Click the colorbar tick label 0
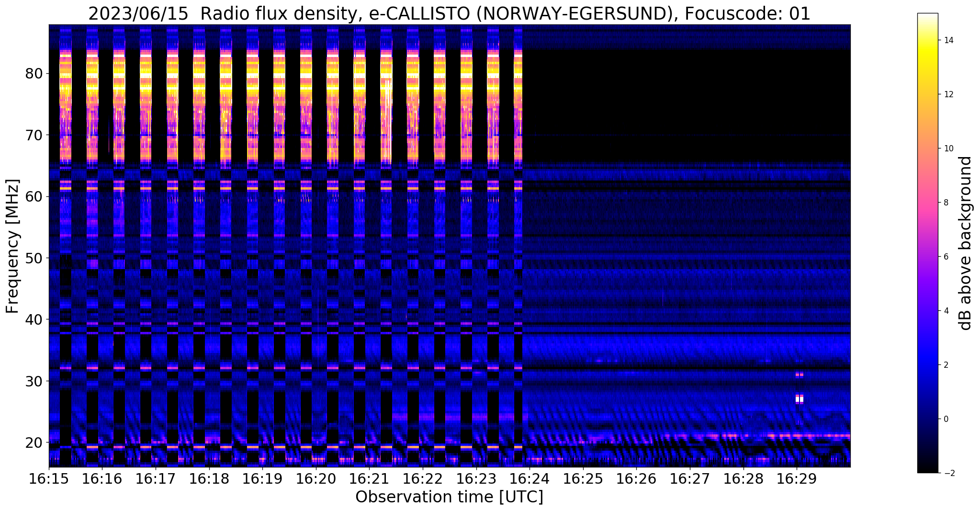The width and height of the screenshot is (980, 511). (x=946, y=419)
